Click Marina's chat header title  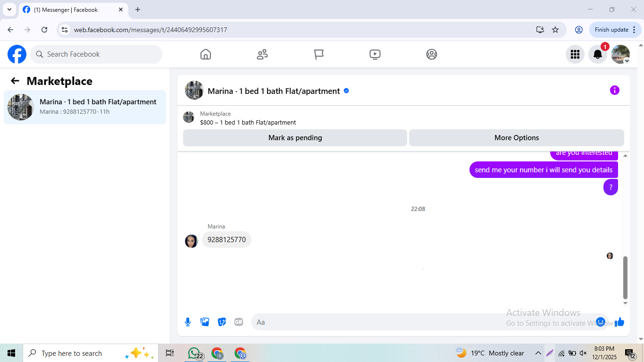[x=274, y=91]
